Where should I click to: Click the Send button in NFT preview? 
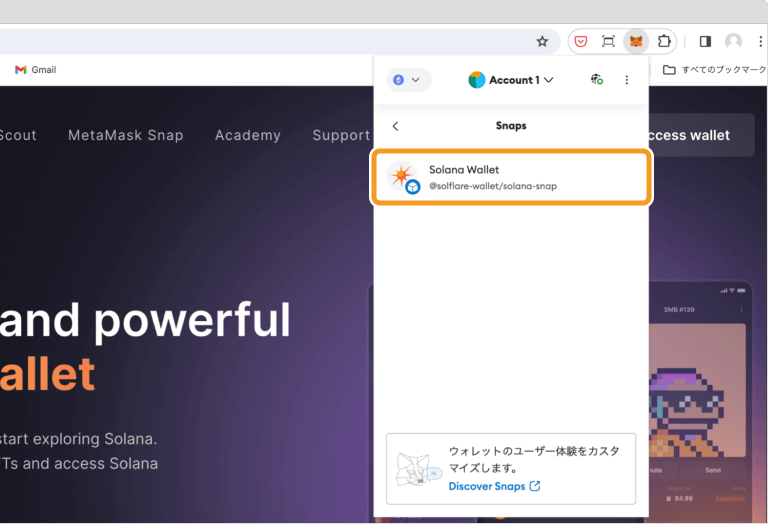click(713, 470)
